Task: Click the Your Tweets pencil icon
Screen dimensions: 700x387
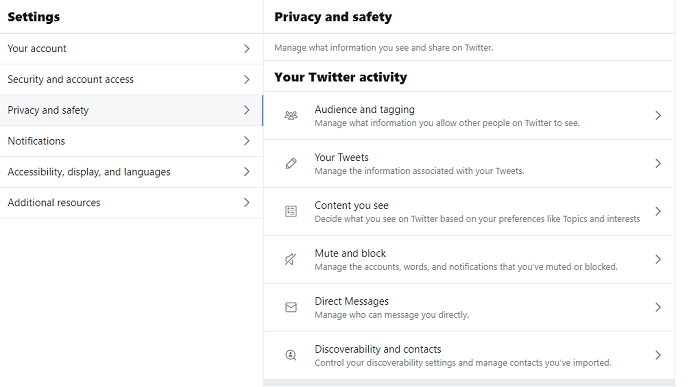Action: pyautogui.click(x=291, y=163)
